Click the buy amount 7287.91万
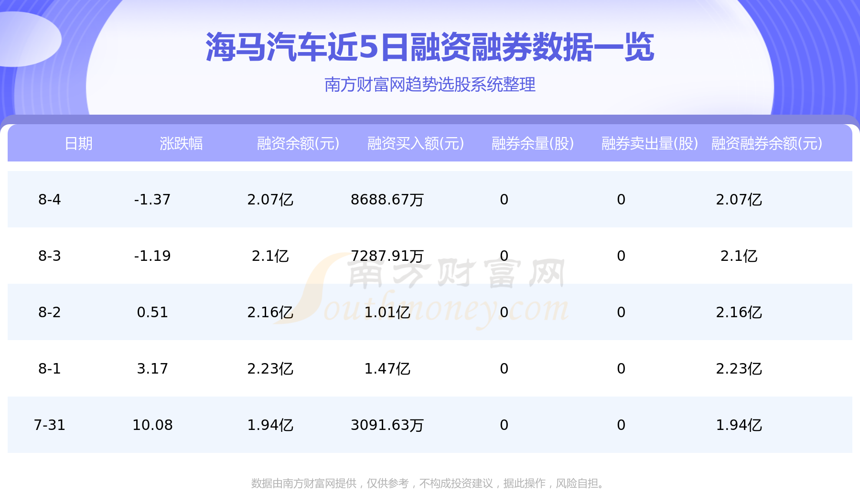 point(387,256)
